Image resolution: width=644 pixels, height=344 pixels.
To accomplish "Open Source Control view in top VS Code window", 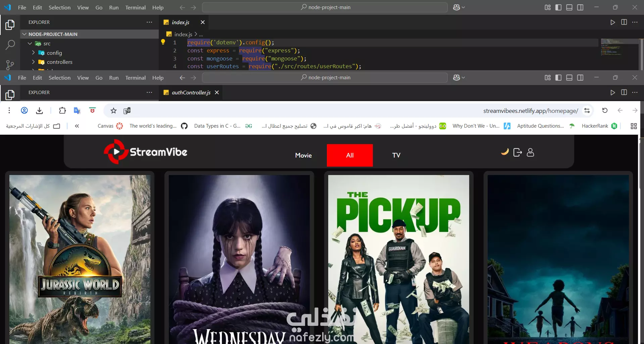I will (10, 64).
